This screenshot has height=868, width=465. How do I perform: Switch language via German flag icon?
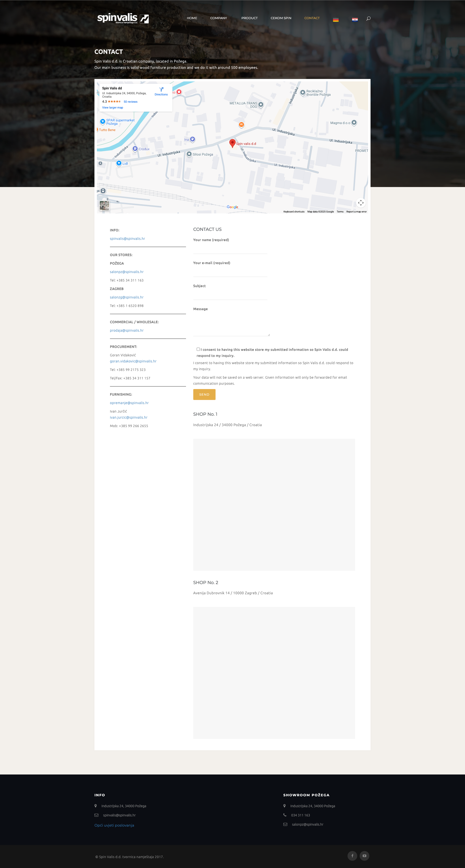[x=336, y=20]
